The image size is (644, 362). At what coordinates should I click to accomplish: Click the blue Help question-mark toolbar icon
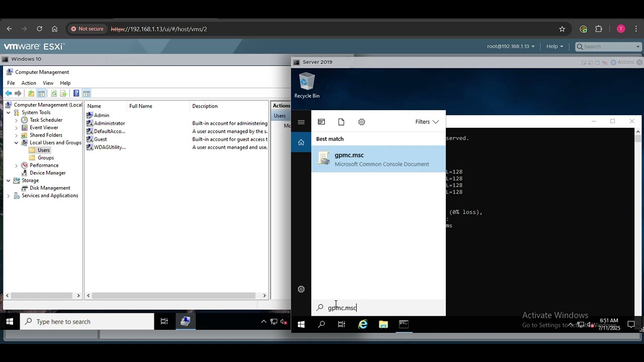76,94
